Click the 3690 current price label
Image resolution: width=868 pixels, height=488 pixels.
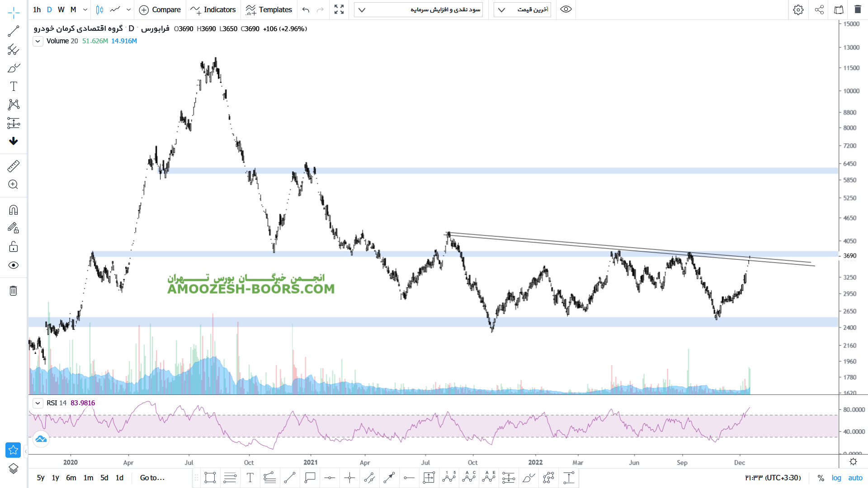click(x=849, y=256)
